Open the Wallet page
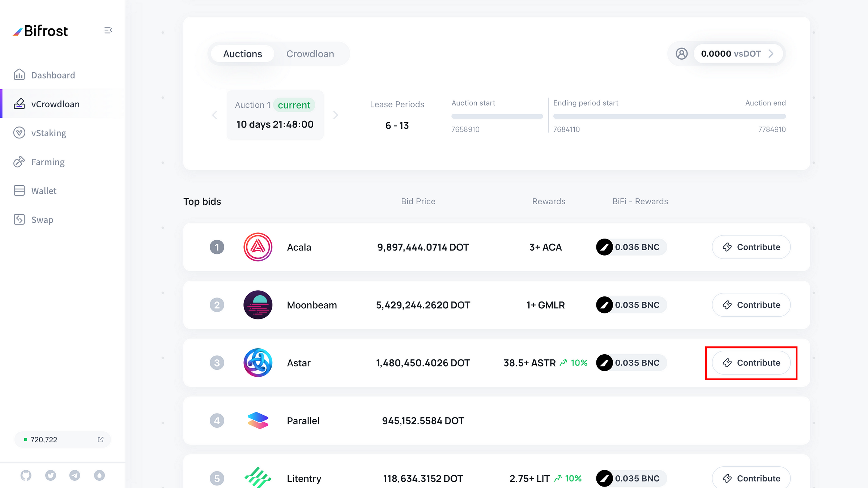 pos(44,191)
